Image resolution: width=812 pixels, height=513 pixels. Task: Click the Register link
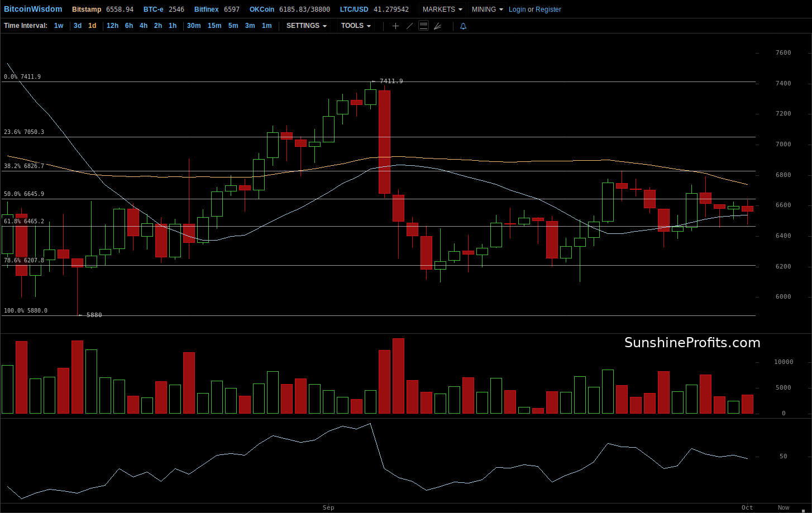click(x=548, y=9)
